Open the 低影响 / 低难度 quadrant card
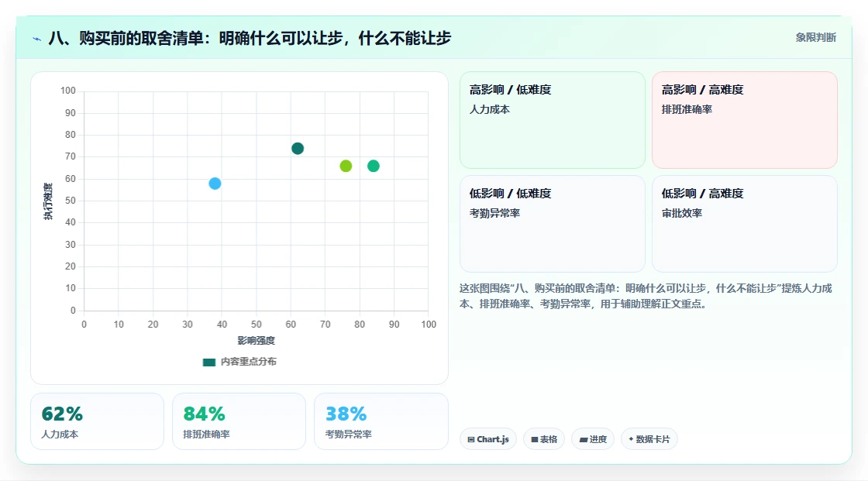Screen dimensions: 868x481 (553, 224)
